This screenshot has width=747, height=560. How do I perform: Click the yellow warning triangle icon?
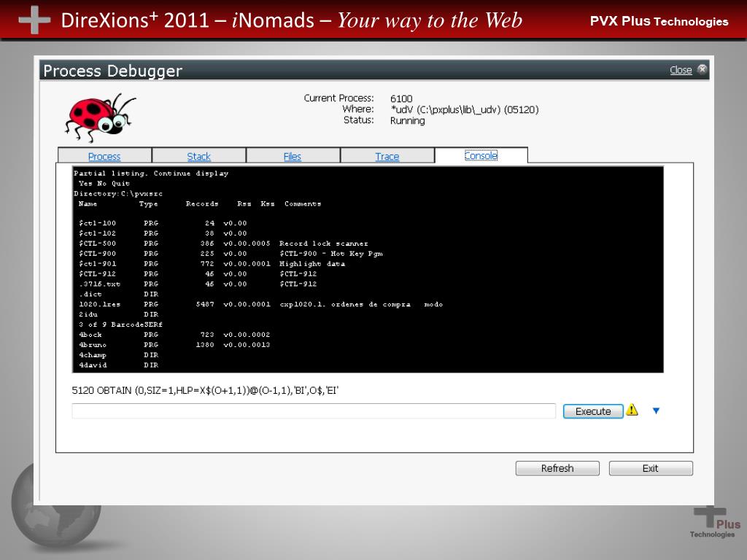point(632,410)
